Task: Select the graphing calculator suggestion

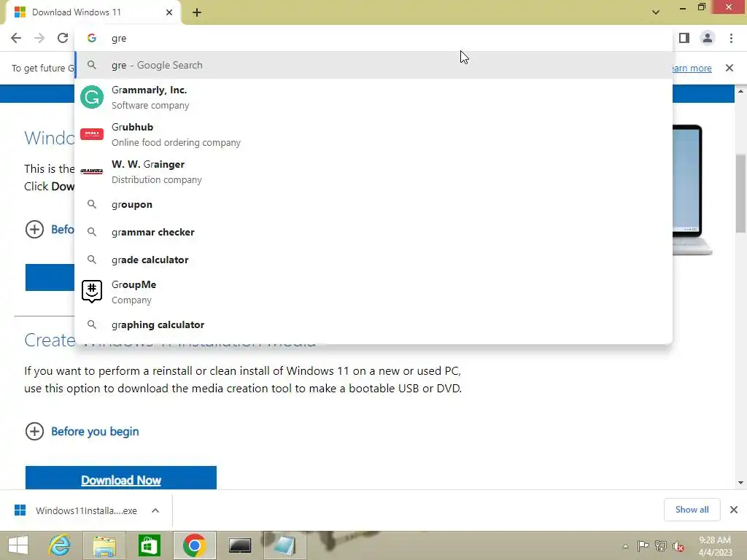Action: [373, 324]
